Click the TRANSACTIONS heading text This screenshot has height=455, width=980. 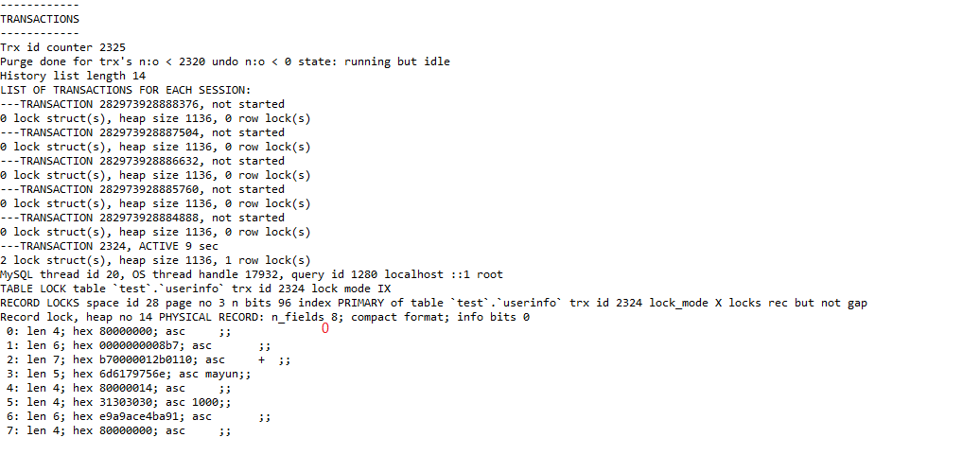[x=40, y=19]
